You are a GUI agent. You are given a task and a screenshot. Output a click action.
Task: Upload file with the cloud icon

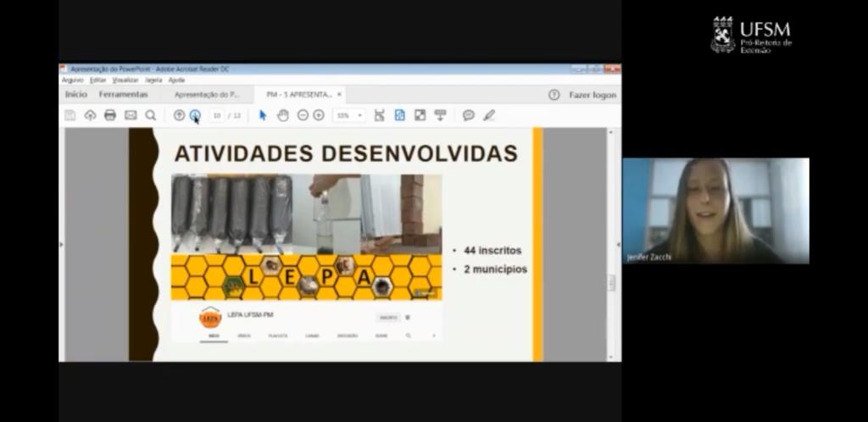tap(90, 115)
